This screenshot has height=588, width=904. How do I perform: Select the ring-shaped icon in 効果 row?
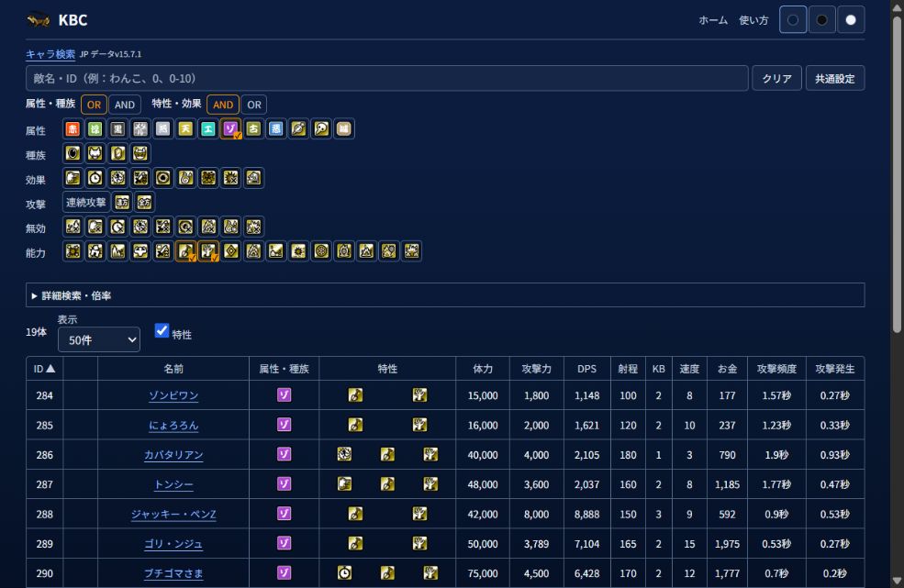163,178
